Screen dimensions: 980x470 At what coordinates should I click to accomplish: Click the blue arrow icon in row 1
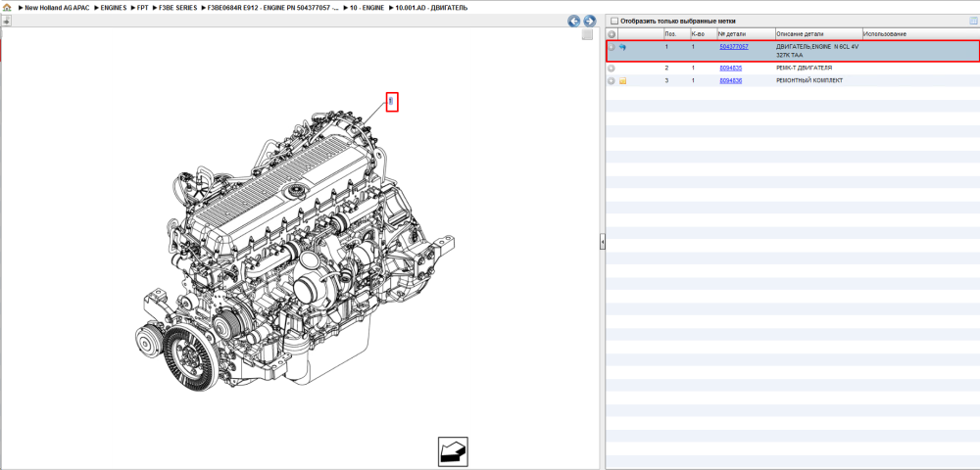[622, 47]
